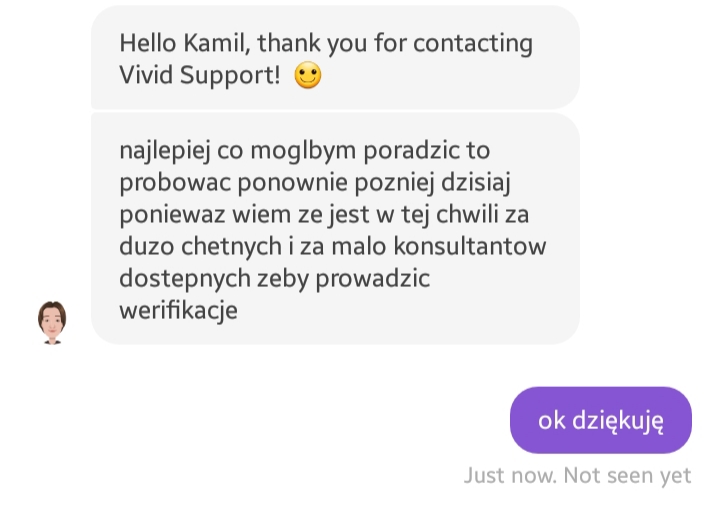Click the phrase 'thank you for contacting'
This screenshot has height=511, width=720.
395,44
